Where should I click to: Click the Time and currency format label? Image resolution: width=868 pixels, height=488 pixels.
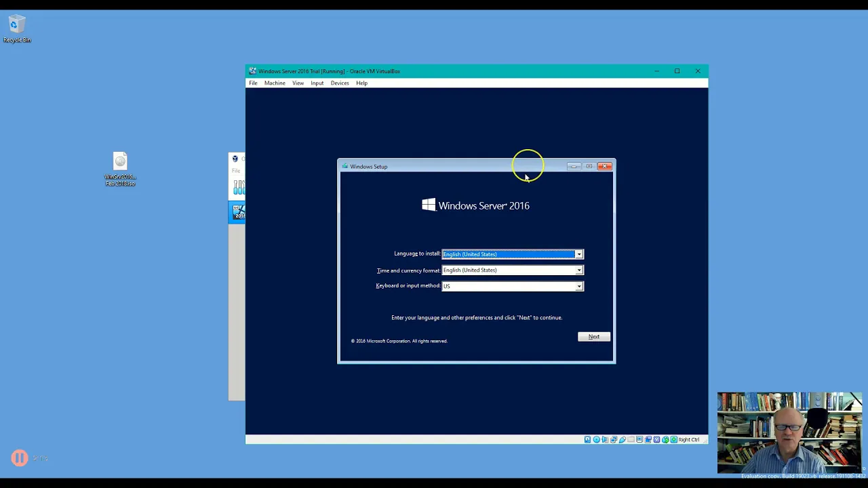tap(409, 270)
